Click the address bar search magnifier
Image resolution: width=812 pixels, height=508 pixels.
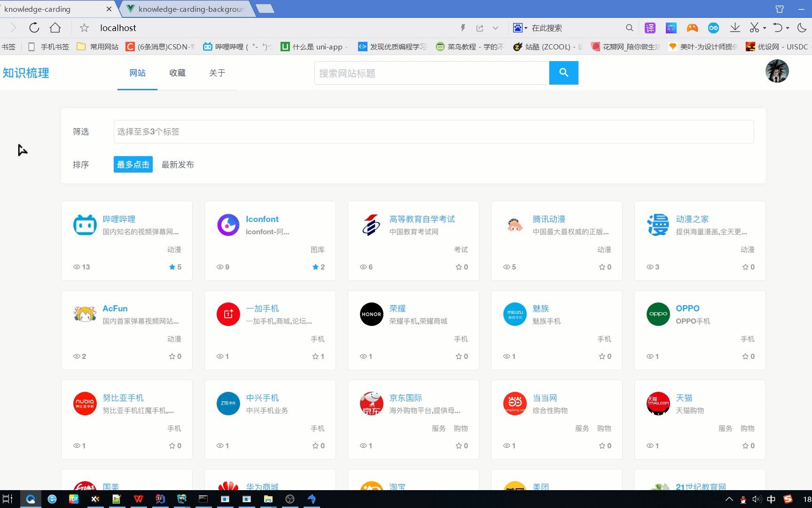pos(629,28)
